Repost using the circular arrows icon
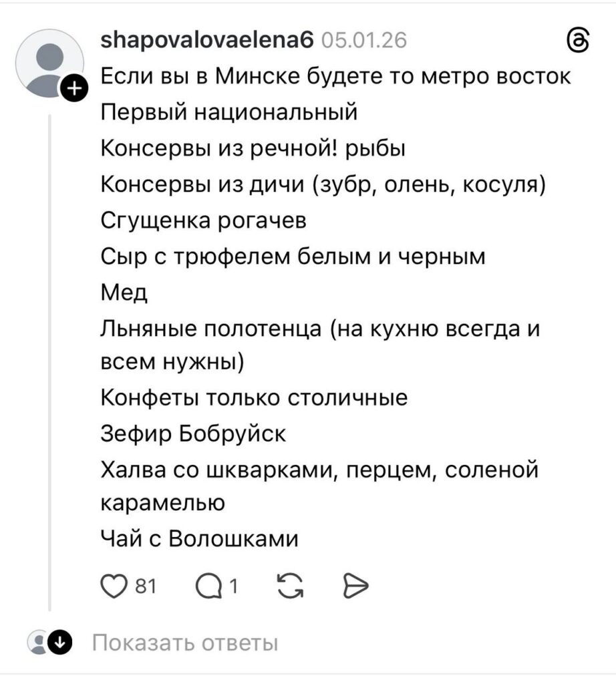The height and width of the screenshot is (684, 616). click(x=289, y=586)
